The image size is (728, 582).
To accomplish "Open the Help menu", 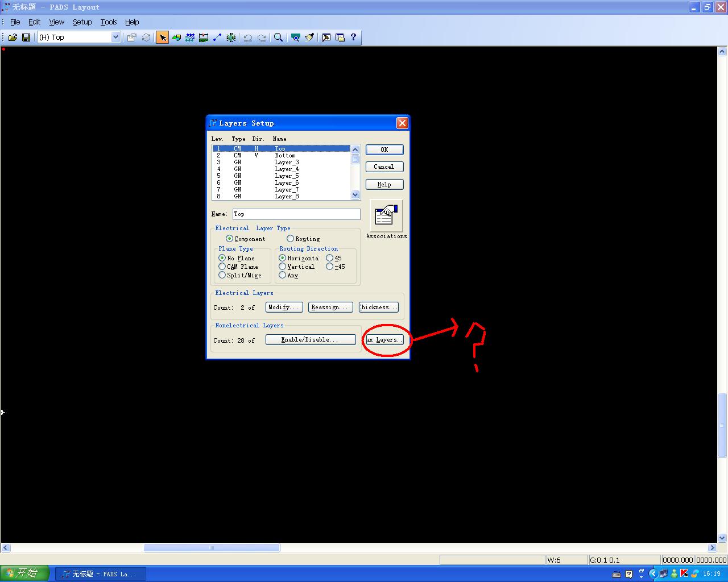I will tap(132, 22).
